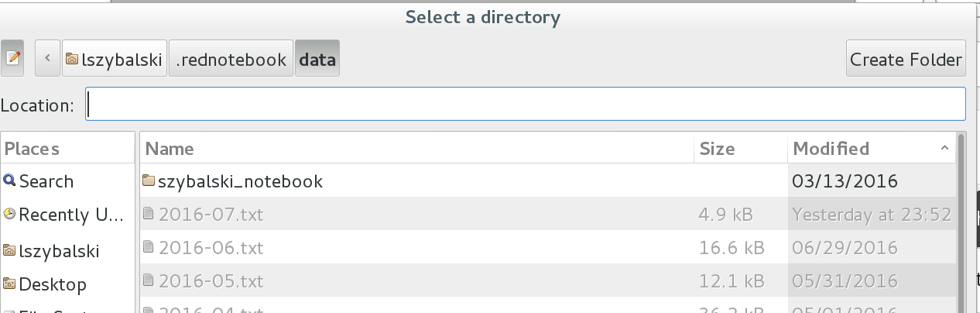Click the file list vertical scrollbar

(x=961, y=225)
